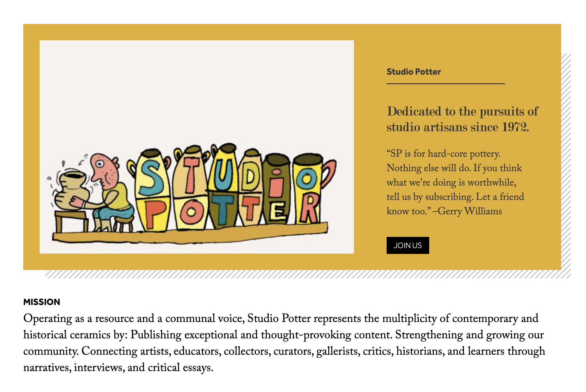Select the 'Dedicated to the pursuits' headline
The width and height of the screenshot is (586, 392).
point(462,119)
